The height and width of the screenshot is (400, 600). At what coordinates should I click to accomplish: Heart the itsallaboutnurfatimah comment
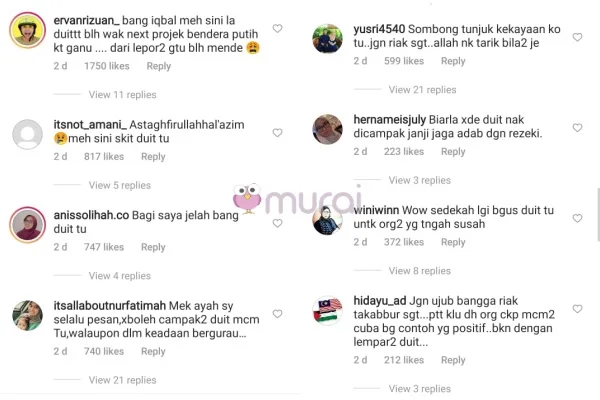277,314
